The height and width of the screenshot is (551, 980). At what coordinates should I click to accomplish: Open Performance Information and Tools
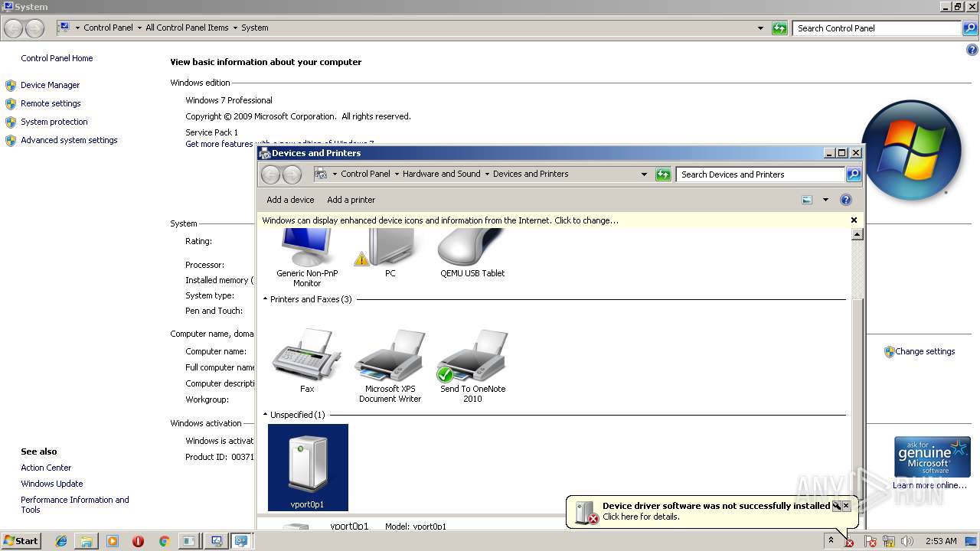tap(75, 504)
